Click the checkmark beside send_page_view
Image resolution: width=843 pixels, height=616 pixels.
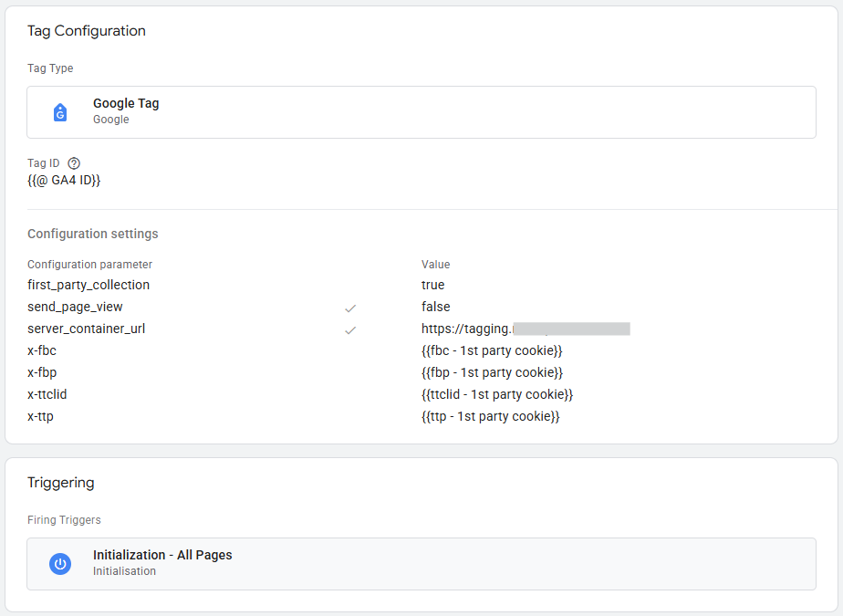click(x=349, y=308)
